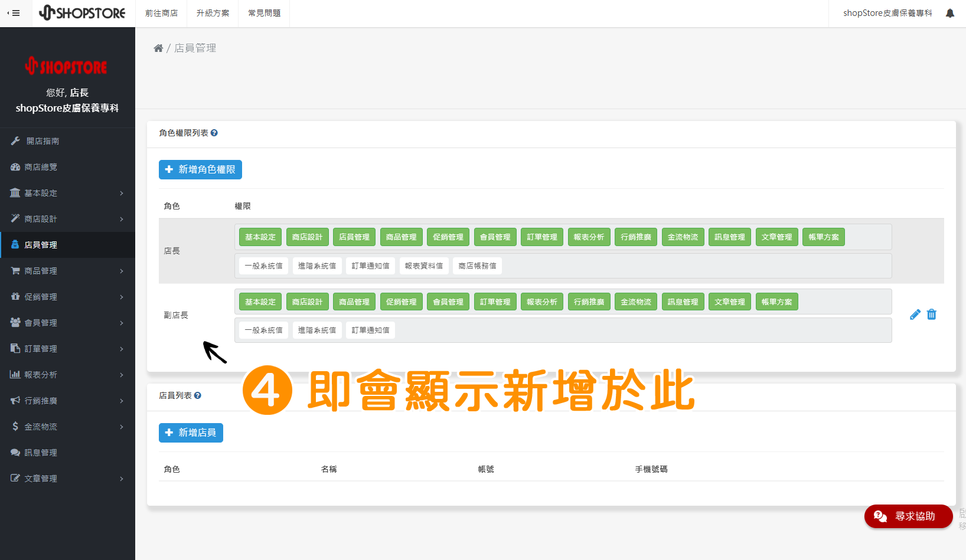Click 副店長 row's 基本設定 permission tag
966x560 pixels.
[260, 302]
